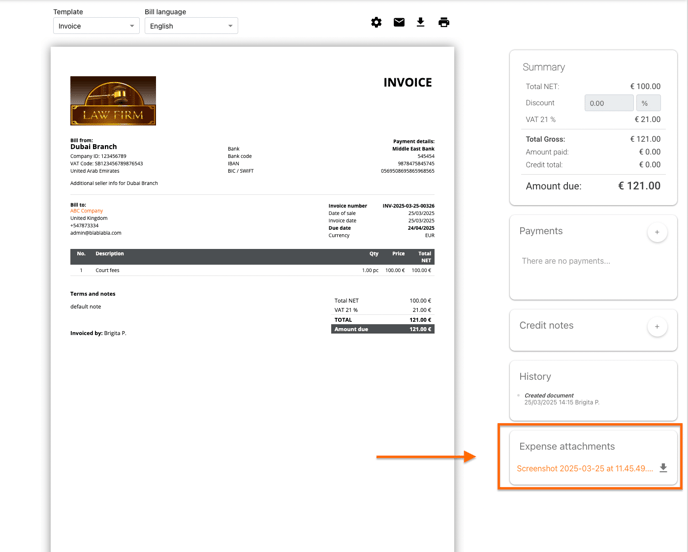The width and height of the screenshot is (688, 552).
Task: Click the 'There are no payments...' text
Action: point(566,261)
